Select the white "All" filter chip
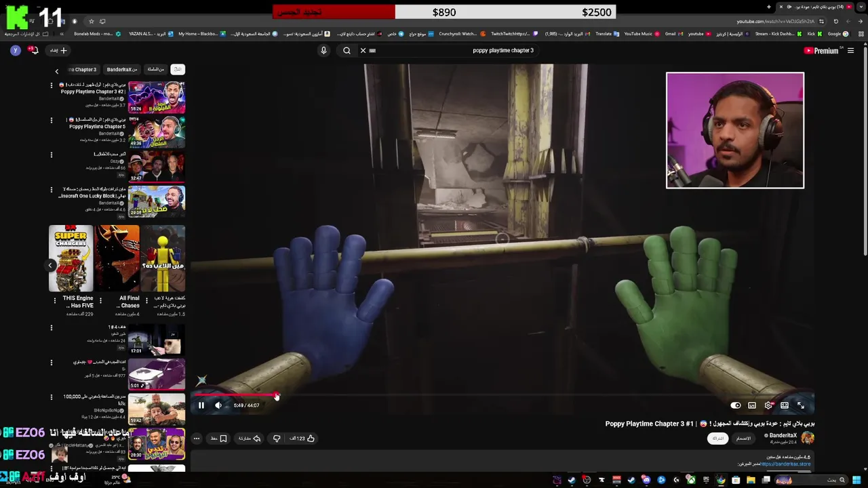 click(x=178, y=69)
